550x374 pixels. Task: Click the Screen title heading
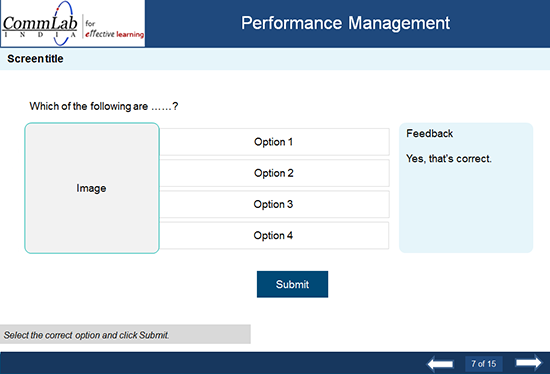coord(35,59)
